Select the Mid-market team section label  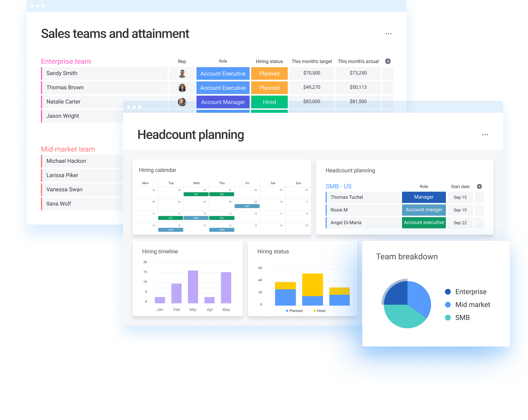(x=69, y=150)
